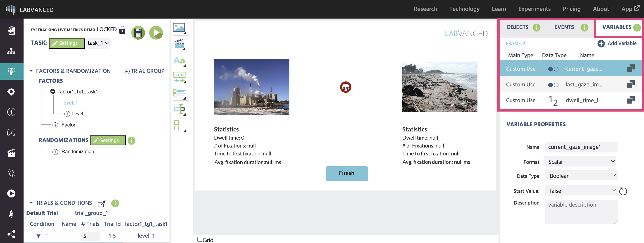
Task: Insert a checkbox questionnaire list element
Action: tap(179, 93)
